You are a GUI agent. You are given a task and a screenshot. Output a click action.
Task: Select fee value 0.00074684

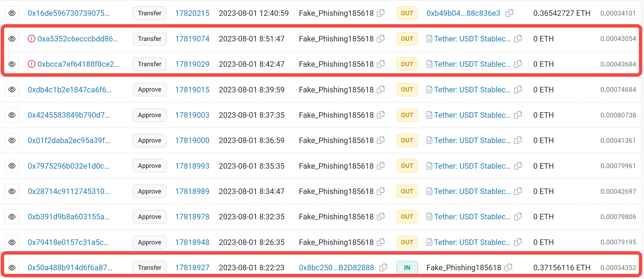coord(618,90)
